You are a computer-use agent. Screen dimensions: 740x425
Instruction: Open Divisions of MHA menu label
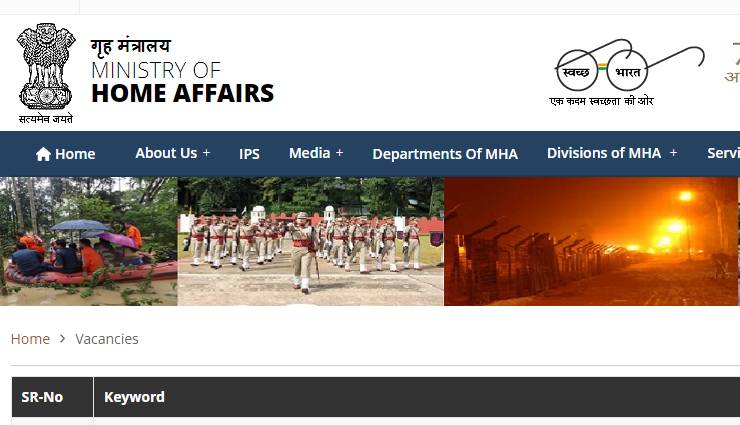pos(604,153)
